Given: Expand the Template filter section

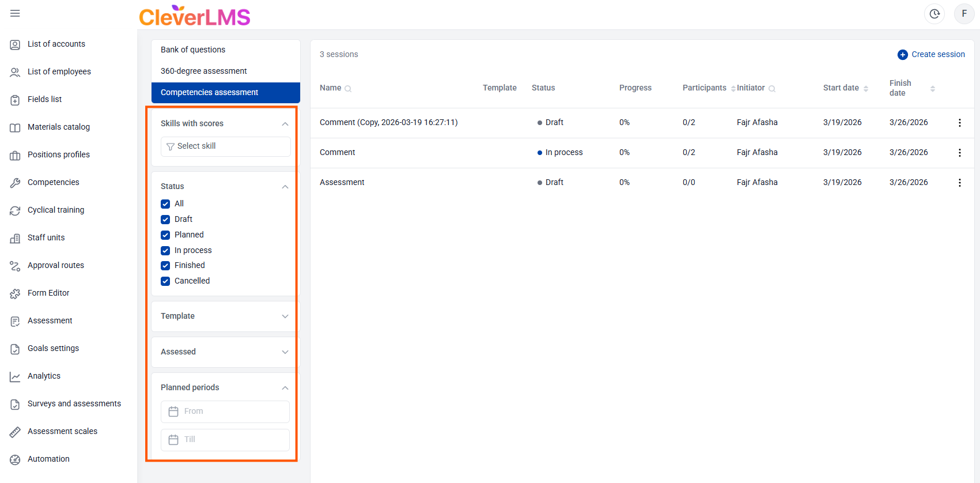Looking at the screenshot, I should [225, 316].
